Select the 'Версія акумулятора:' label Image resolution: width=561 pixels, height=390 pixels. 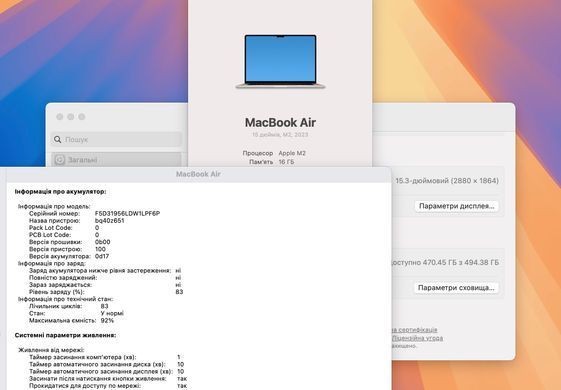[x=60, y=256]
